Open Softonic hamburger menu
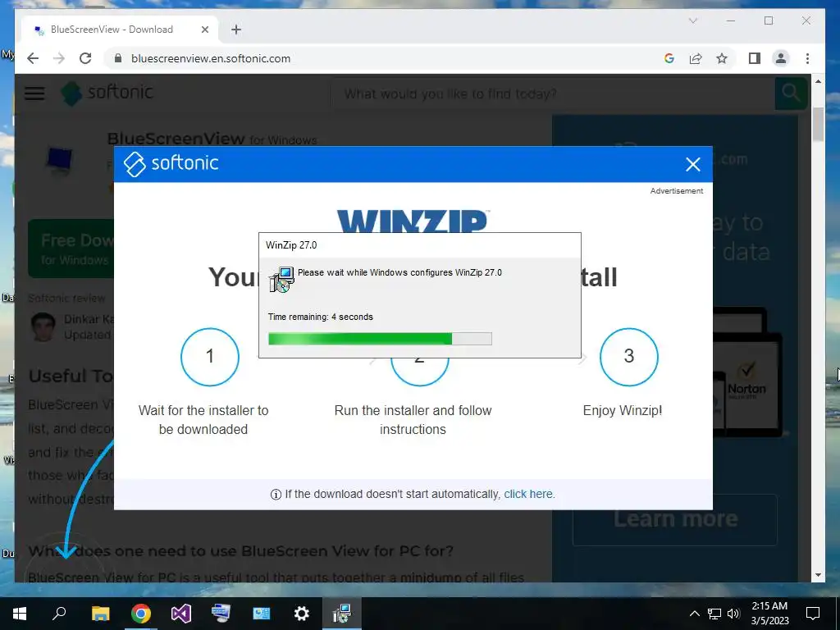The image size is (840, 630). point(34,94)
